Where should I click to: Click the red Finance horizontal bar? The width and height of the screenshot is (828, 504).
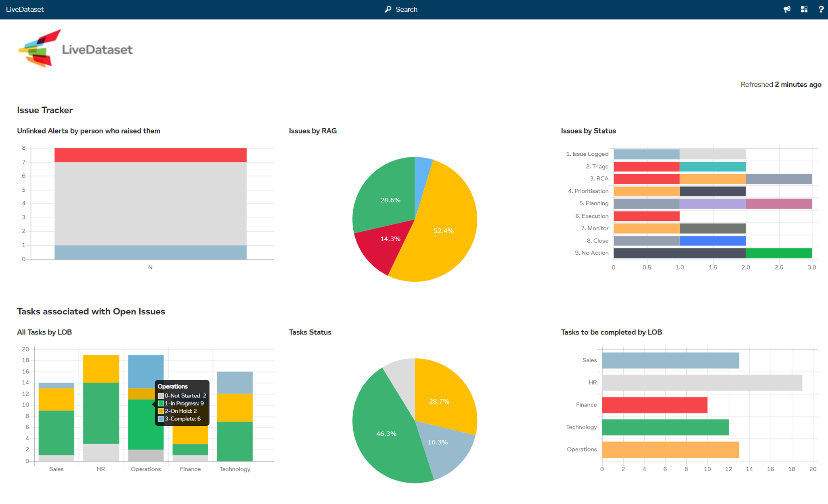(654, 405)
